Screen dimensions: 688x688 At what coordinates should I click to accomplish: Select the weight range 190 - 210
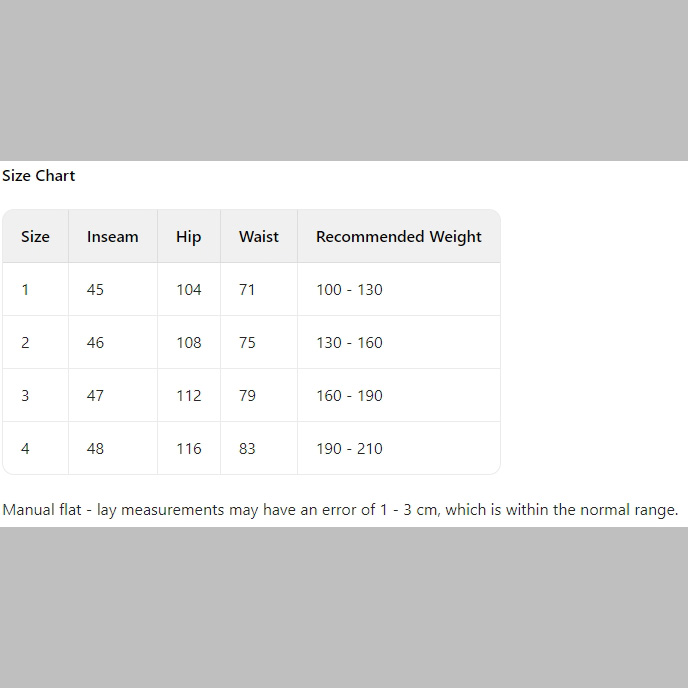349,449
